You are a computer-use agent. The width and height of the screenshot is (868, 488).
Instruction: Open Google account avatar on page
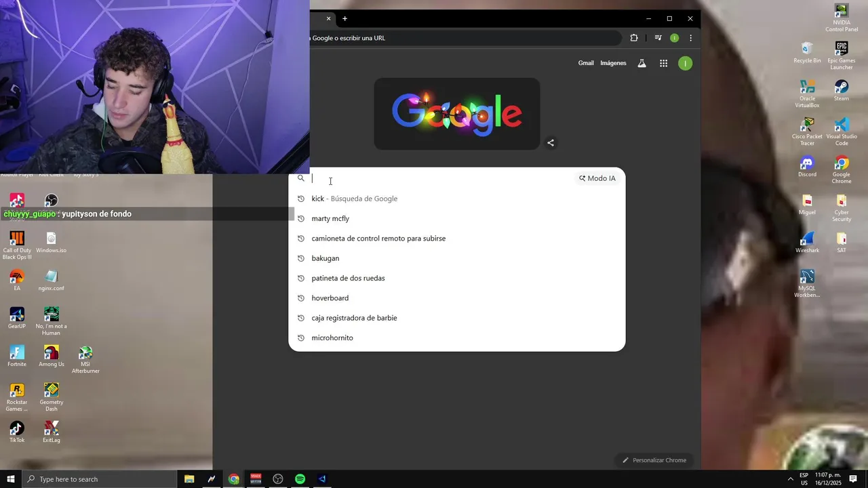tap(685, 63)
